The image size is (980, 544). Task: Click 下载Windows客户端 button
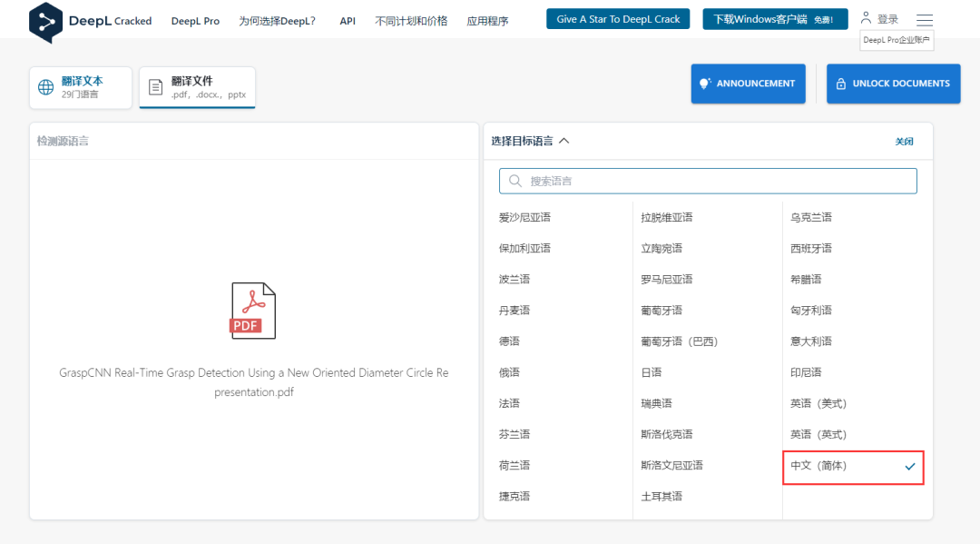click(x=775, y=19)
